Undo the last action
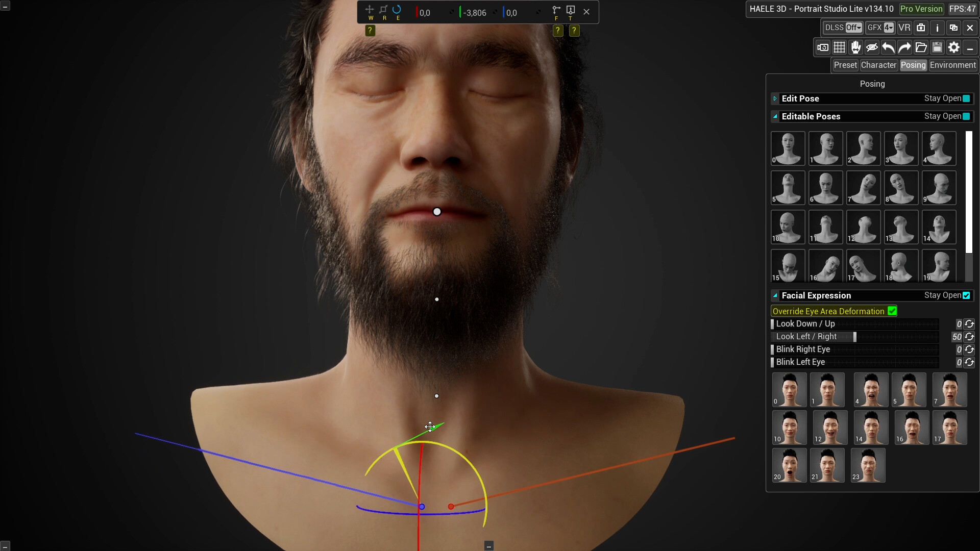Viewport: 980px width, 551px height. [x=889, y=47]
